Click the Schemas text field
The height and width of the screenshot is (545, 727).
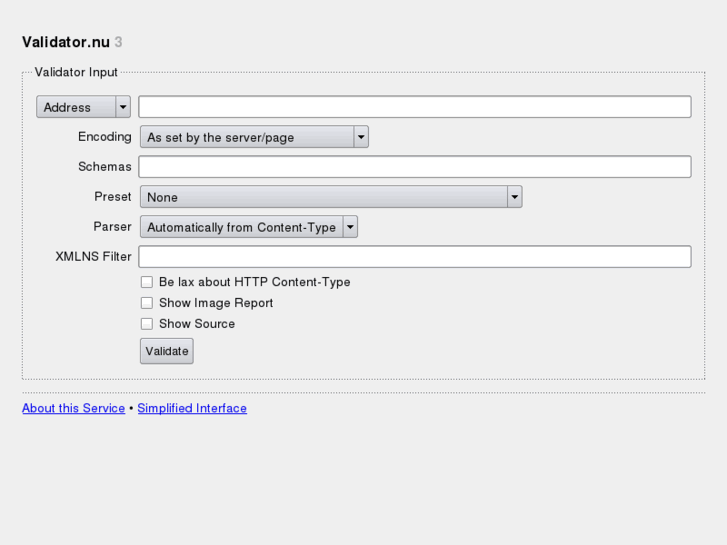415,167
